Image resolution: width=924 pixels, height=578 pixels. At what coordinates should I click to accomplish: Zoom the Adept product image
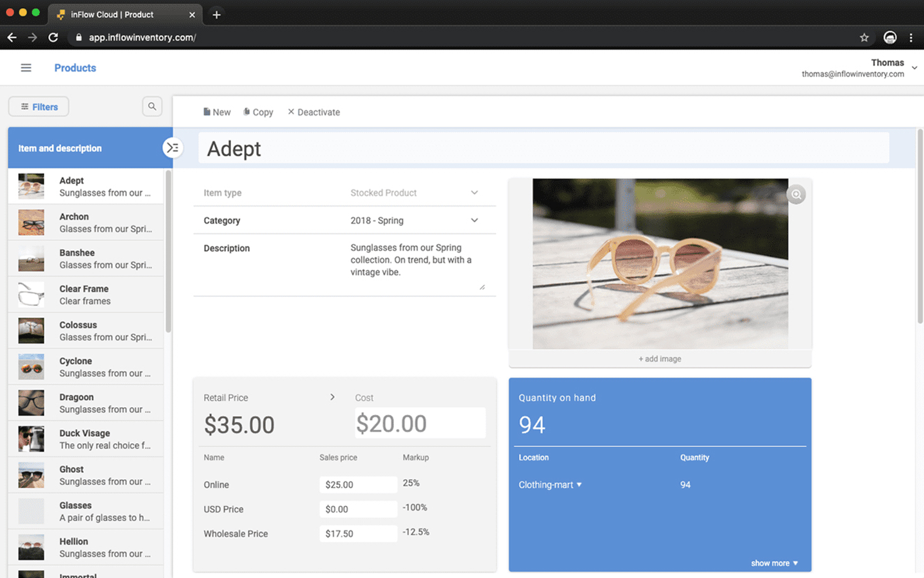(x=796, y=195)
